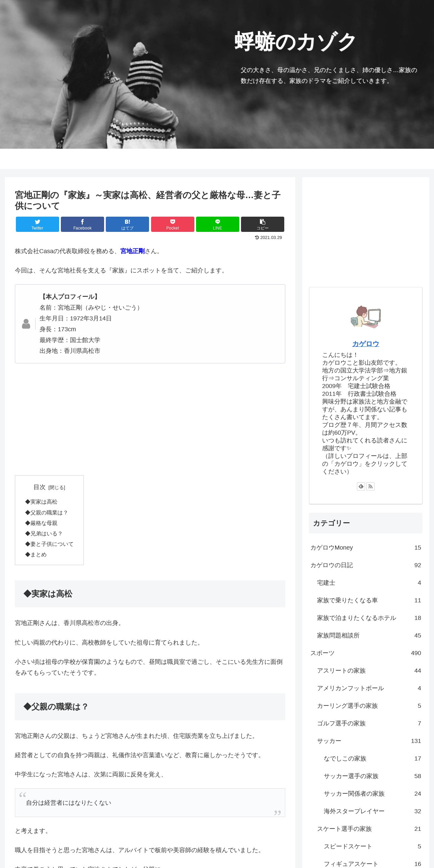Screen dimensions: 434x868
Task: Click the カゲロウ author avatar illustration
Action: [x=366, y=317]
